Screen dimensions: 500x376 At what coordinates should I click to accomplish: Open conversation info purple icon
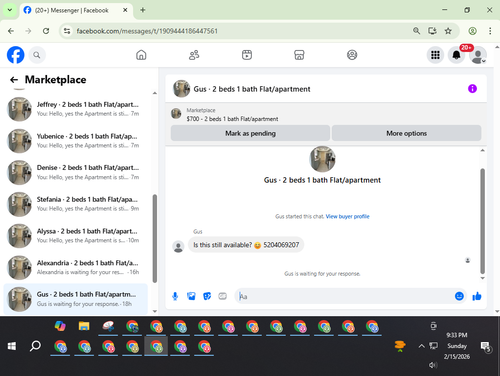(x=472, y=89)
